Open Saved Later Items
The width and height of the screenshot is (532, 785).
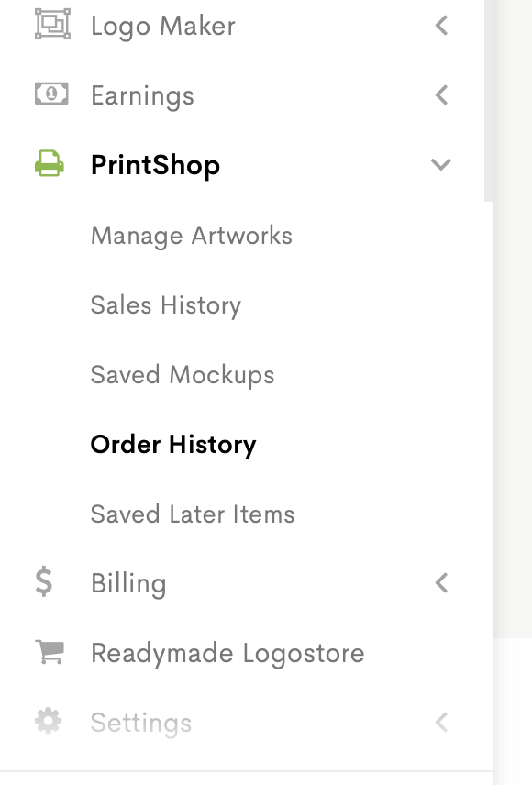pyautogui.click(x=193, y=514)
